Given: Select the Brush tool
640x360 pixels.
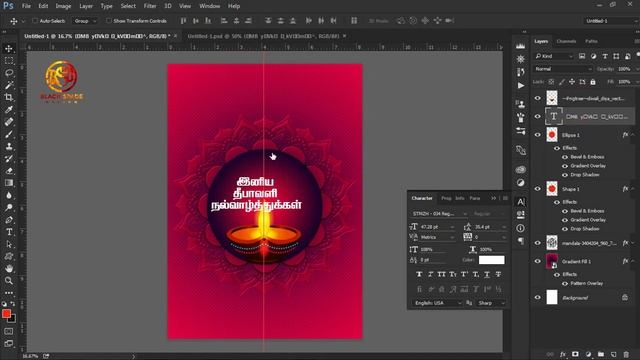Looking at the screenshot, I should (x=9, y=134).
